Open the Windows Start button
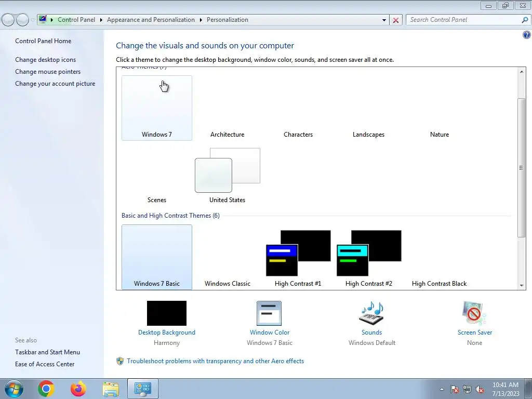532x399 pixels. point(14,389)
